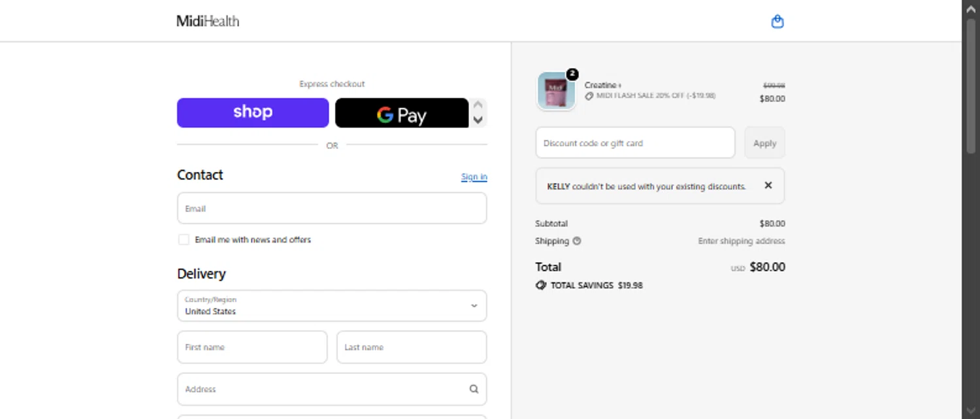Open the Country/Region dropdown
Screen dimensions: 980x419
point(332,305)
